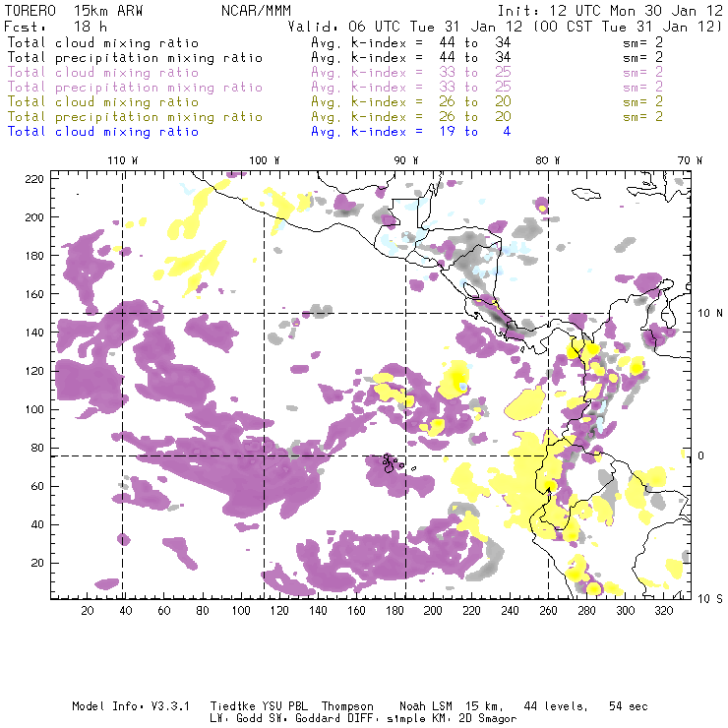Click the y-axis tick label "200"
This screenshot has width=728, height=728.
[34, 217]
